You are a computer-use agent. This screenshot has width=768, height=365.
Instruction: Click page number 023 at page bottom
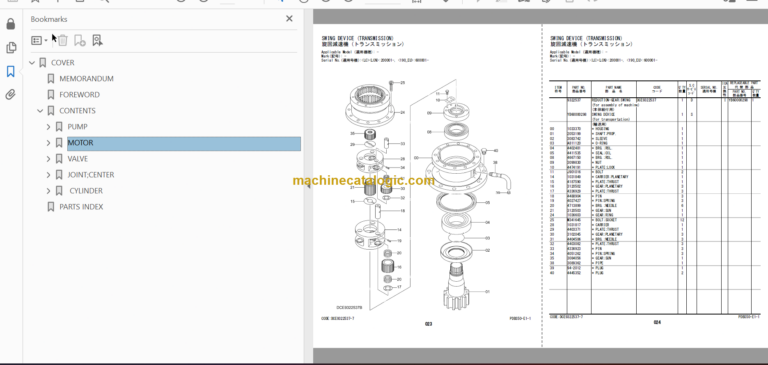click(x=428, y=324)
